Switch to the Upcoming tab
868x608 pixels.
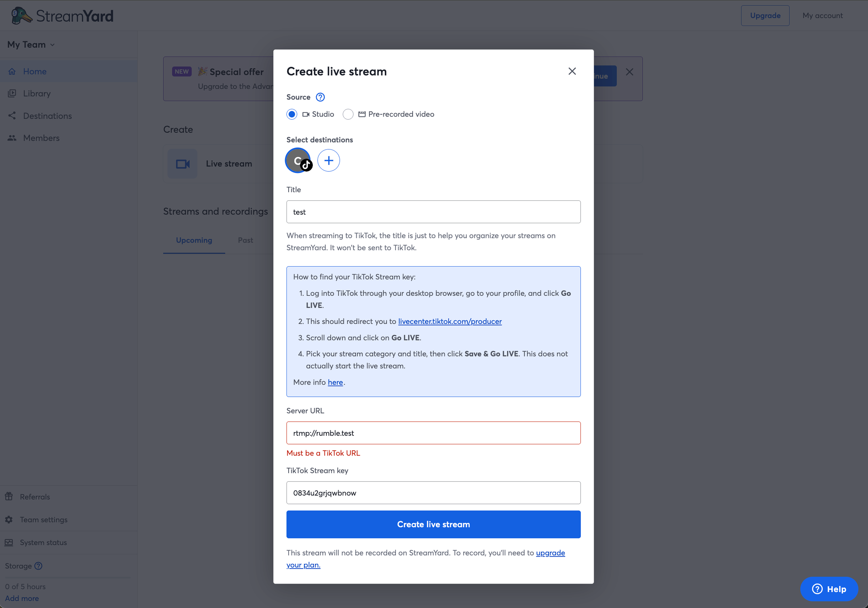(x=194, y=240)
